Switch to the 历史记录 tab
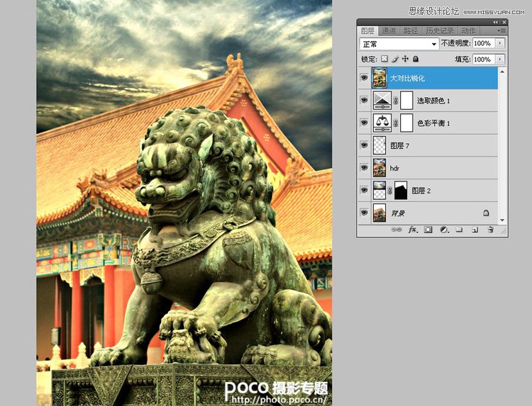 pos(439,31)
